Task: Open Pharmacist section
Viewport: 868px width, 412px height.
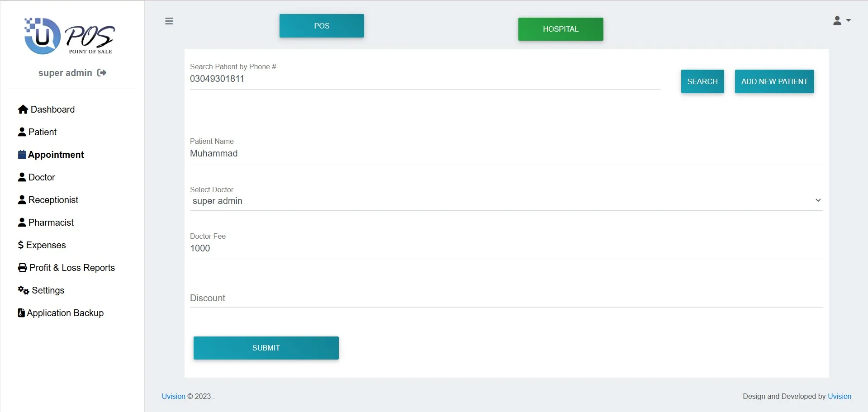Action: click(46, 223)
